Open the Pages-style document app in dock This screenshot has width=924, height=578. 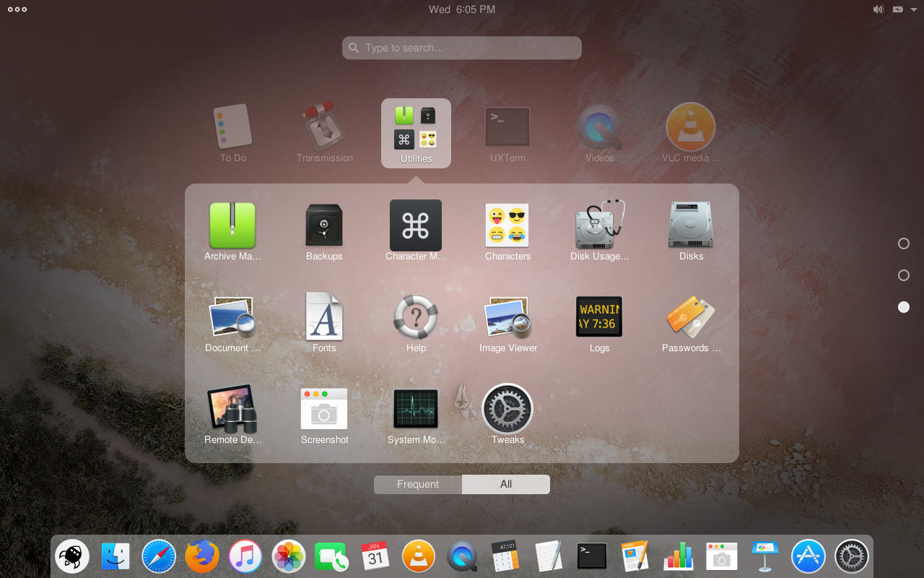tap(635, 557)
